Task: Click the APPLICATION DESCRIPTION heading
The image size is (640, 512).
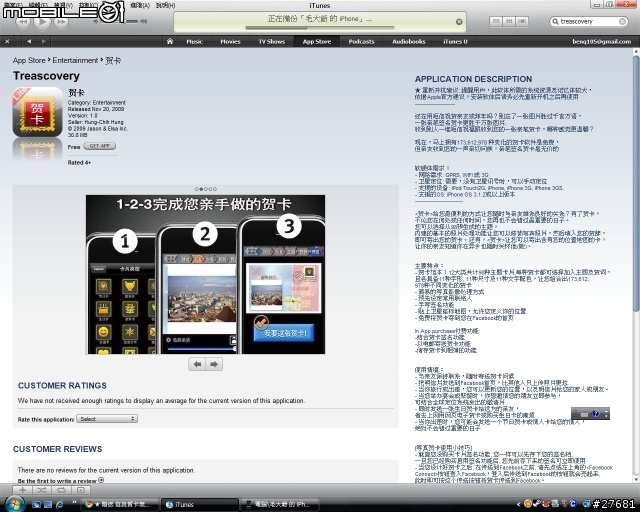Action: [x=473, y=79]
